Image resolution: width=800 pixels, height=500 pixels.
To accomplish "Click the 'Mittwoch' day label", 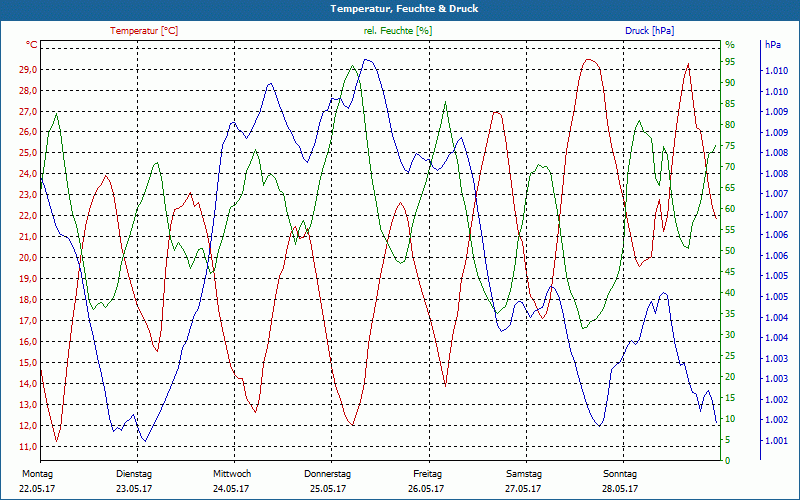I will 232,474.
